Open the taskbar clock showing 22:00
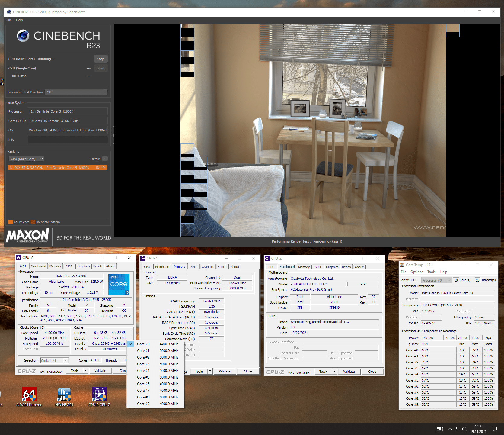 478,429
